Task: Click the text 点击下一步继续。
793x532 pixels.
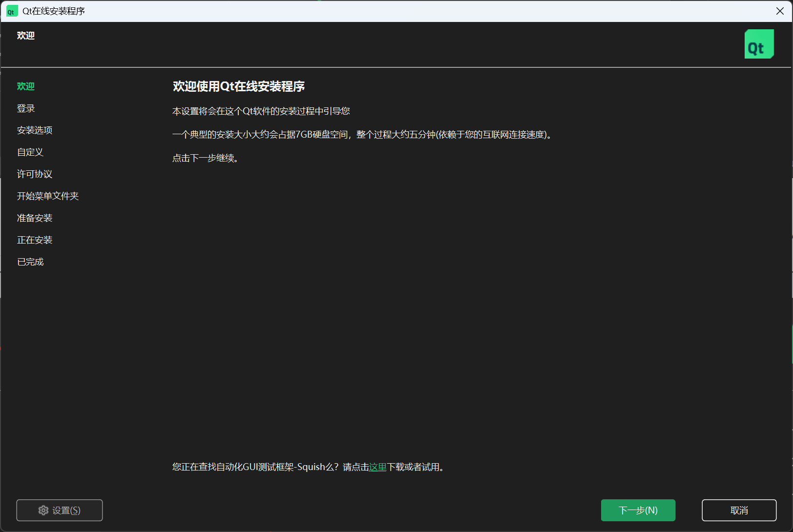Action: click(206, 158)
